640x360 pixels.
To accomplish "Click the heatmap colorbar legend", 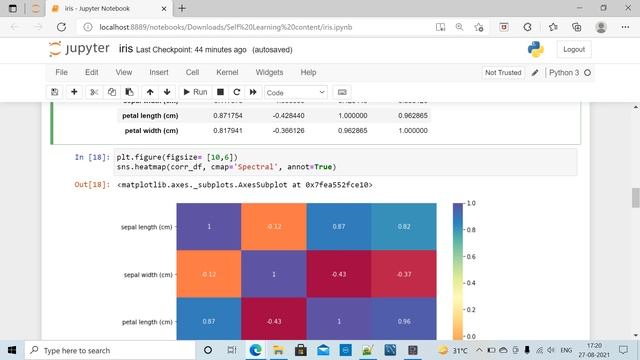I will 458,271.
